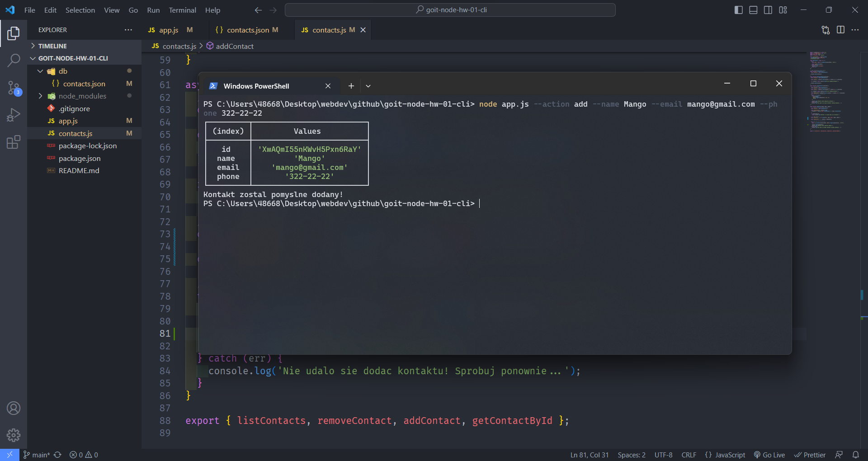The image size is (868, 461).
Task: Open the Edit menu
Action: [x=50, y=10]
